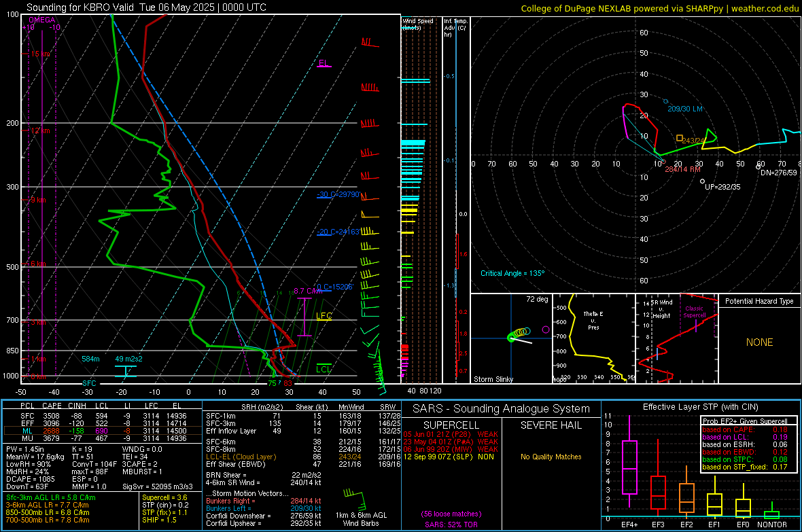Open the weather.cod.edu credit text
Screen dimensions: 802x532
pos(660,8)
